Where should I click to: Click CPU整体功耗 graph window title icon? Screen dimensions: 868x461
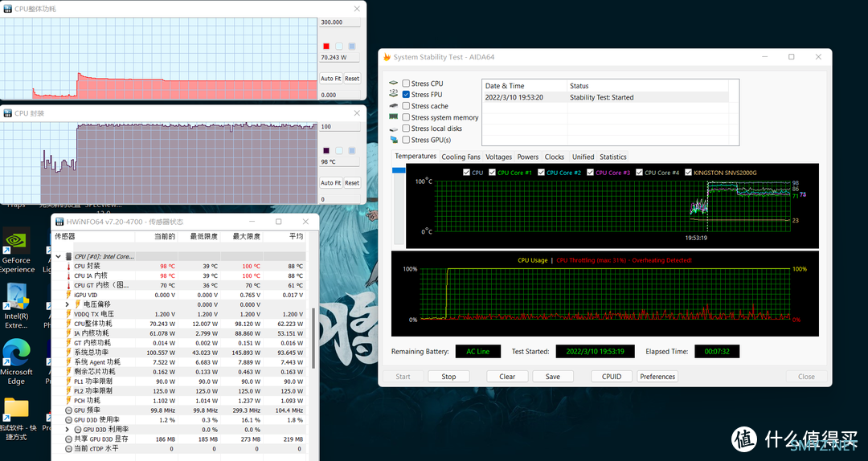tap(8, 9)
